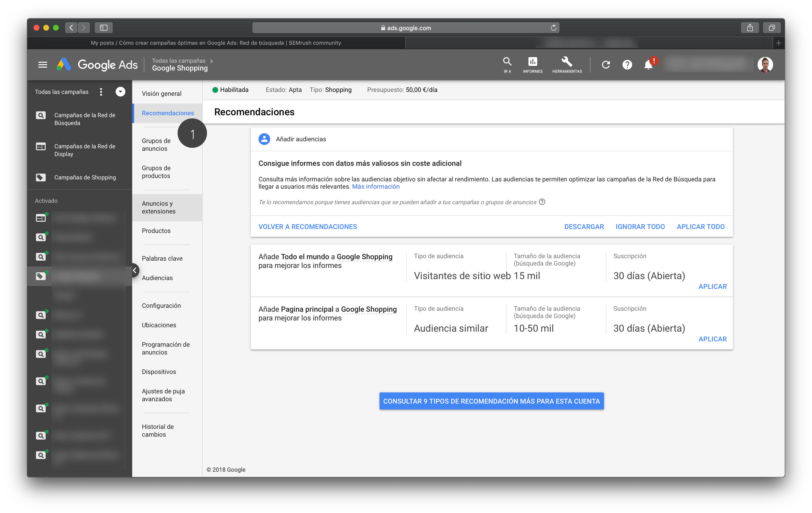Reload the page in the address bar
The height and width of the screenshot is (513, 812).
553,28
